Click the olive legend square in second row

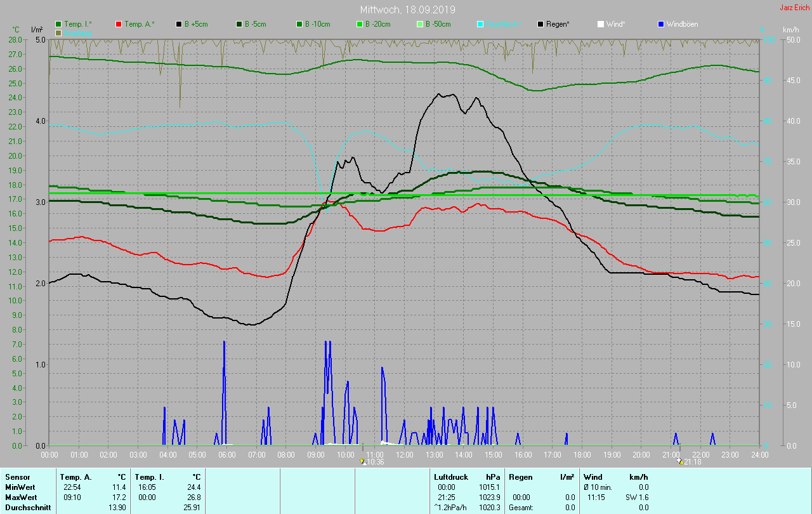tap(58, 32)
